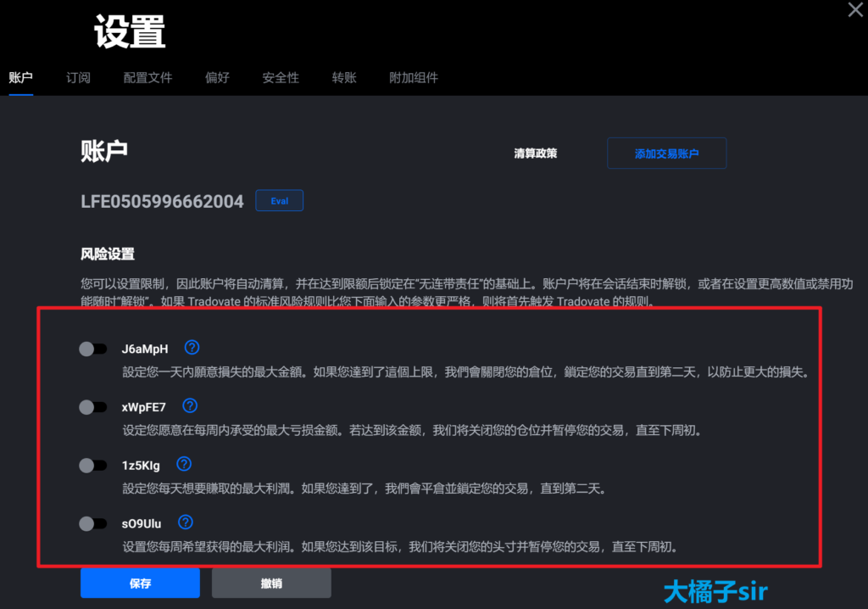This screenshot has height=609, width=868.
Task: Click the help icon beside xWpFE7
Action: point(190,405)
